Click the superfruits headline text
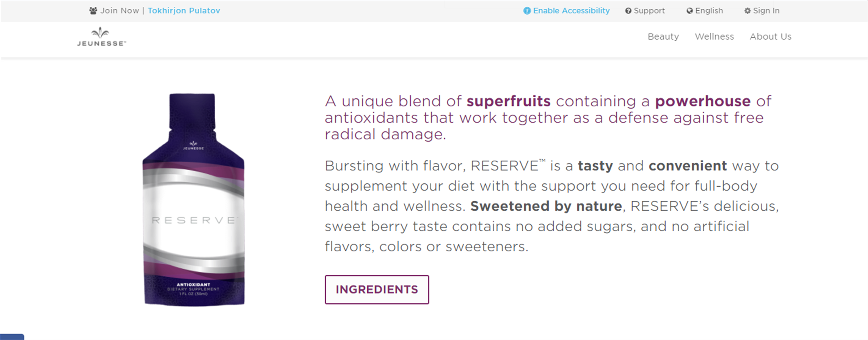868x340 pixels. tap(509, 101)
